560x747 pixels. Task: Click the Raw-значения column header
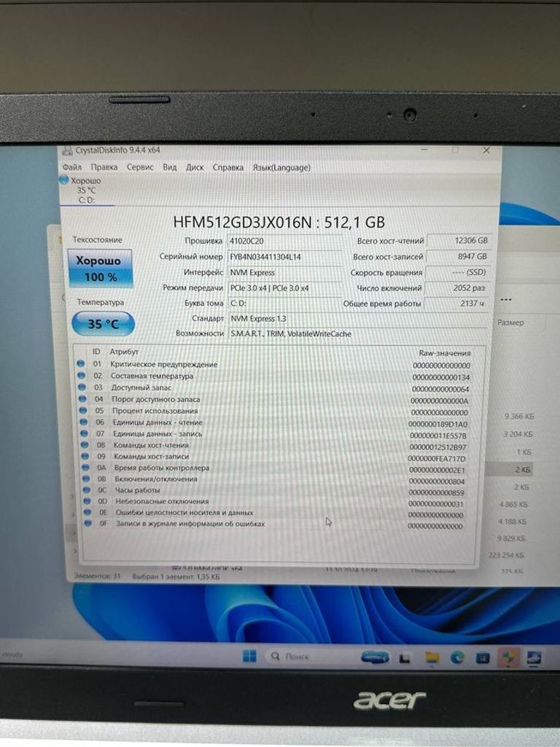coord(444,353)
